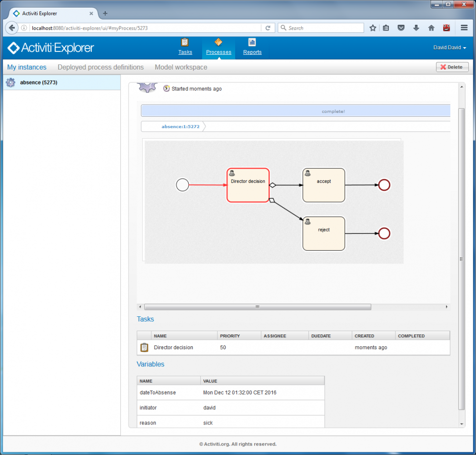Click the reason variable value sick
476x455 pixels.
coord(208,423)
